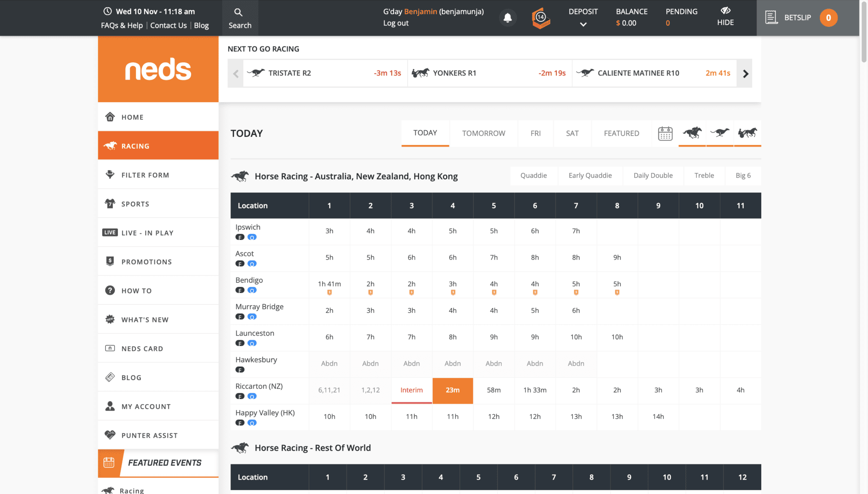Switch to the Sat tab
The width and height of the screenshot is (868, 494).
point(572,133)
